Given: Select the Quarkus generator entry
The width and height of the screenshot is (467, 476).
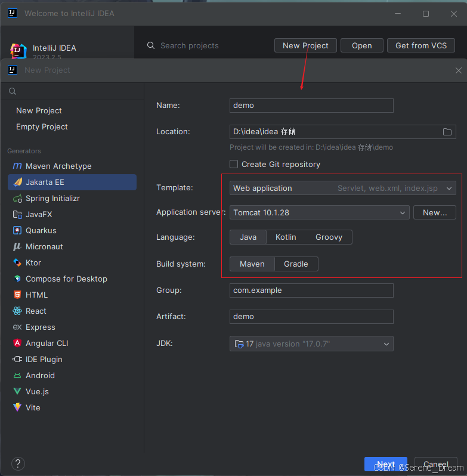Looking at the screenshot, I should 72,230.
